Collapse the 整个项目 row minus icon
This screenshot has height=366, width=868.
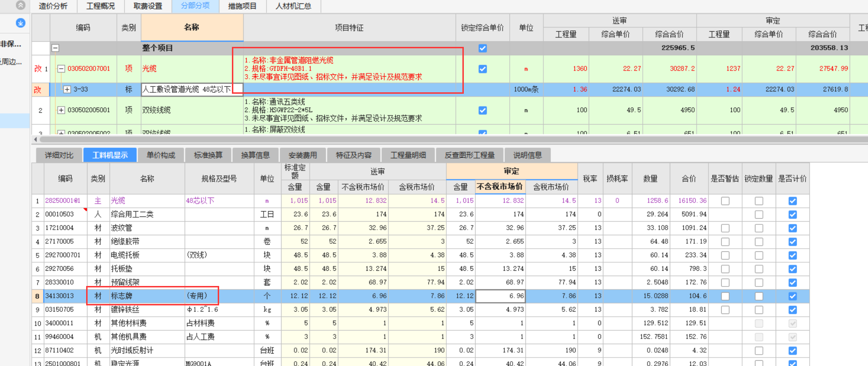tap(55, 48)
